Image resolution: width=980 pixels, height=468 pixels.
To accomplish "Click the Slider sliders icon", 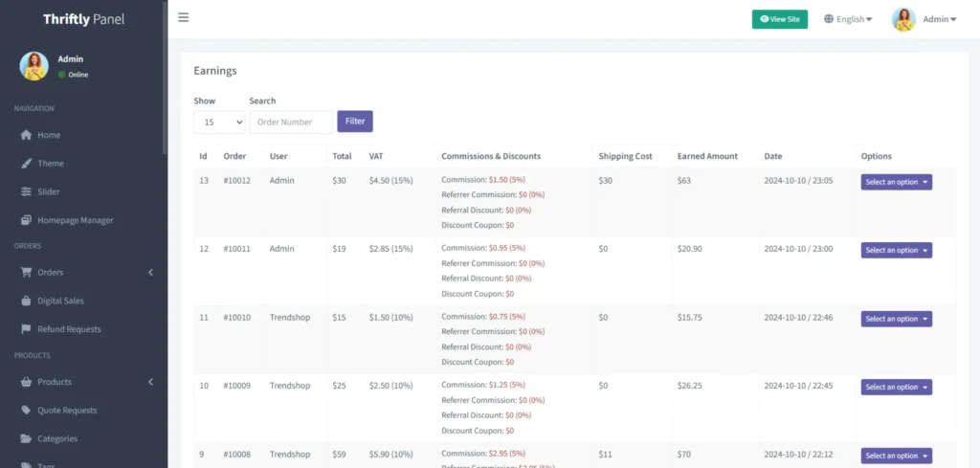I will pyautogui.click(x=27, y=191).
